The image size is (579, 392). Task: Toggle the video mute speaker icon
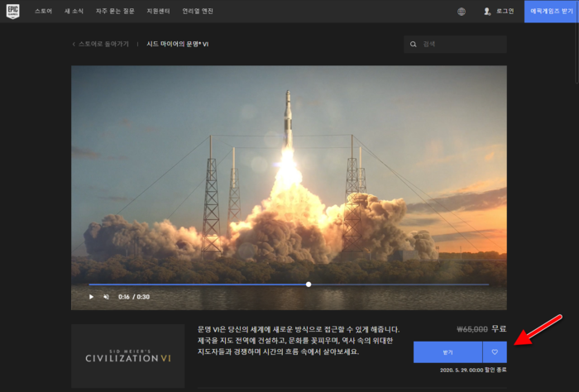click(107, 297)
